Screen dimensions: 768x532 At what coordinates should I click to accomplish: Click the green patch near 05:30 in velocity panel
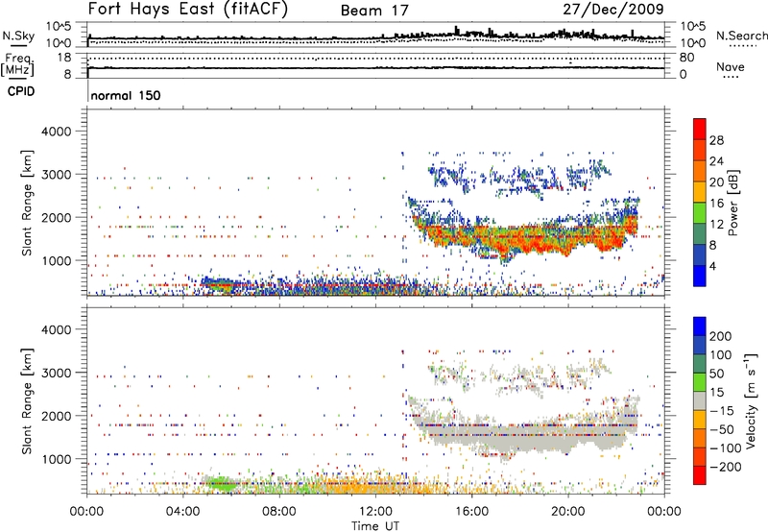click(x=221, y=484)
